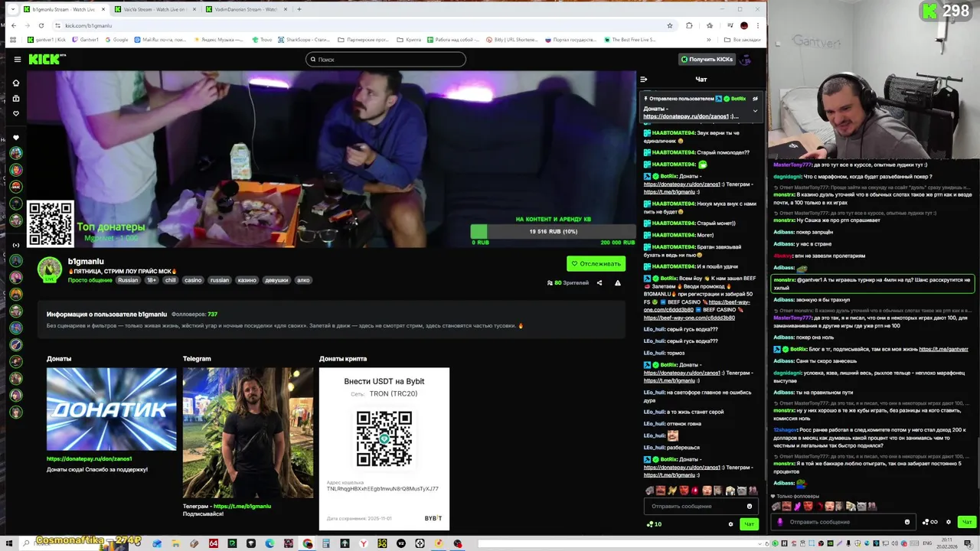Viewport: 980px width, 551px height.
Task: Open the Mail.Ru bookmark
Action: [x=159, y=39]
